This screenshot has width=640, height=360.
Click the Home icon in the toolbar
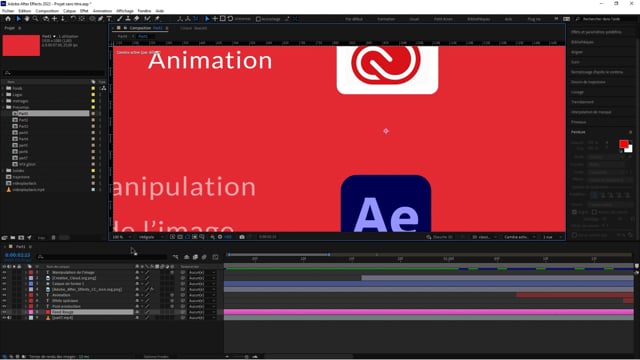point(8,19)
